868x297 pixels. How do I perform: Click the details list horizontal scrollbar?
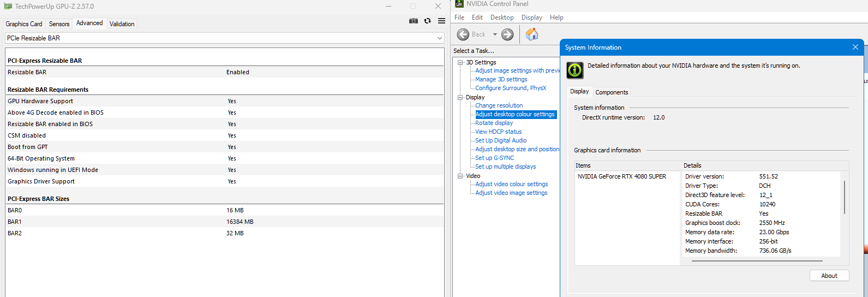[x=756, y=261]
